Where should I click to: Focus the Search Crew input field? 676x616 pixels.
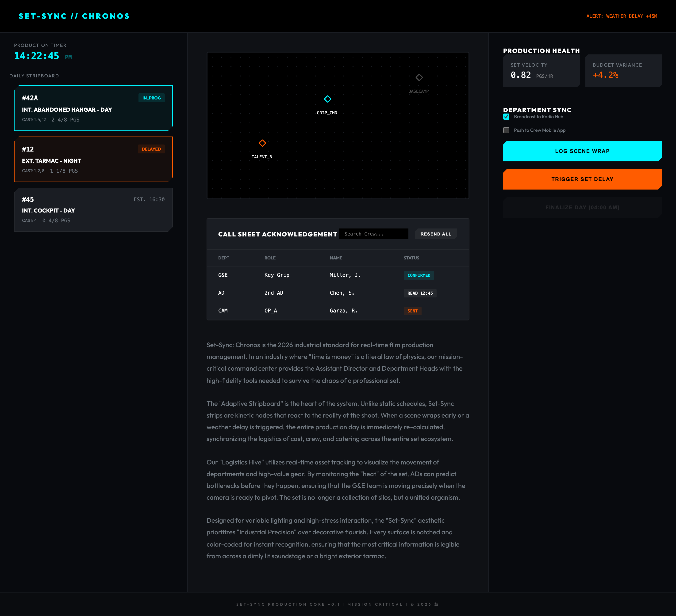tap(373, 234)
